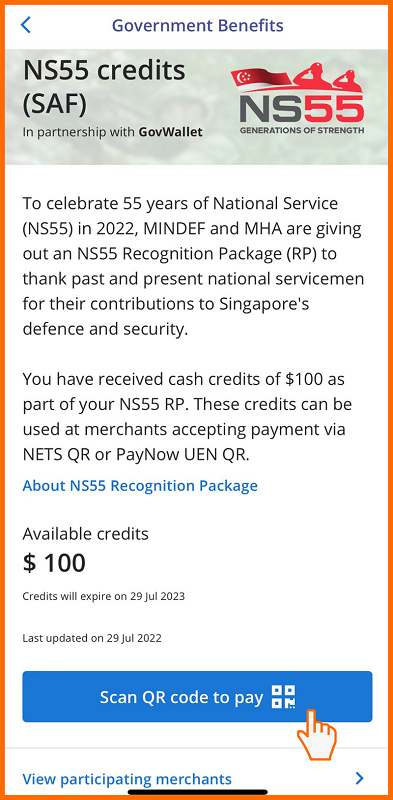Tap the Generations of Strength tagline
393x800 pixels.
point(302,130)
